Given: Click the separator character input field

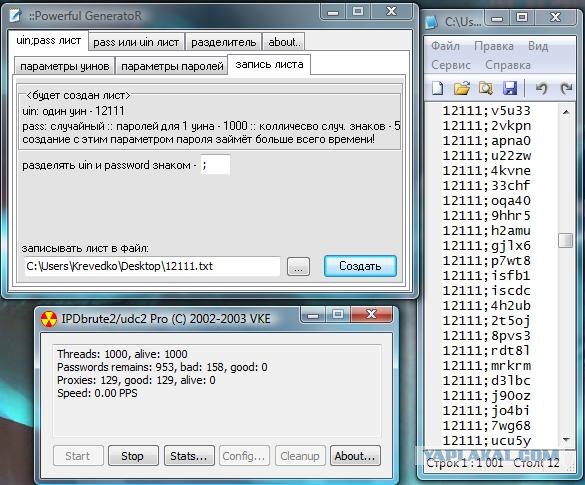Looking at the screenshot, I should click(215, 165).
